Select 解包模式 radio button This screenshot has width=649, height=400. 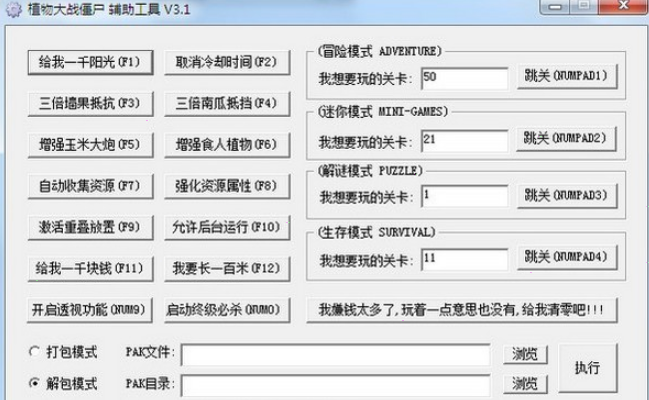click(36, 384)
